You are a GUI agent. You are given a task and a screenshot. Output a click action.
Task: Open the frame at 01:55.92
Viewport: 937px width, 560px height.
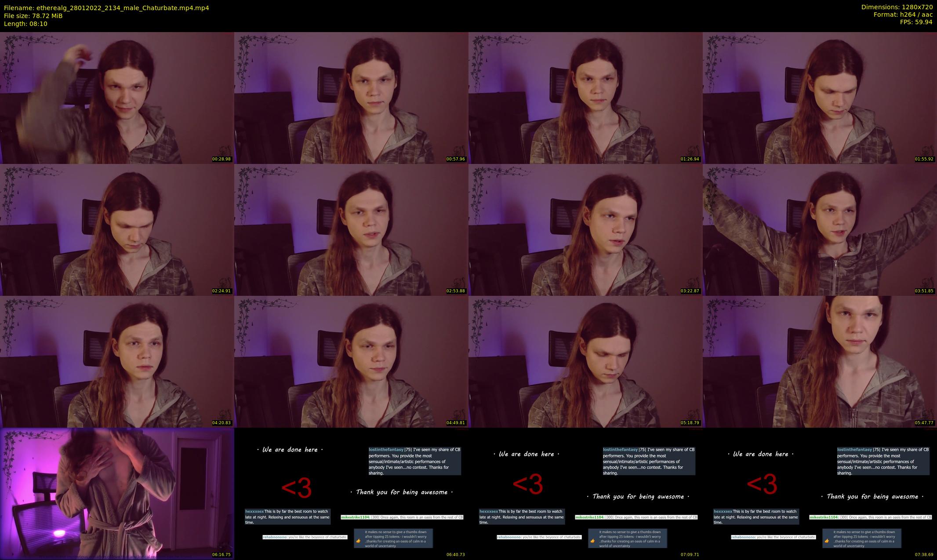point(820,98)
